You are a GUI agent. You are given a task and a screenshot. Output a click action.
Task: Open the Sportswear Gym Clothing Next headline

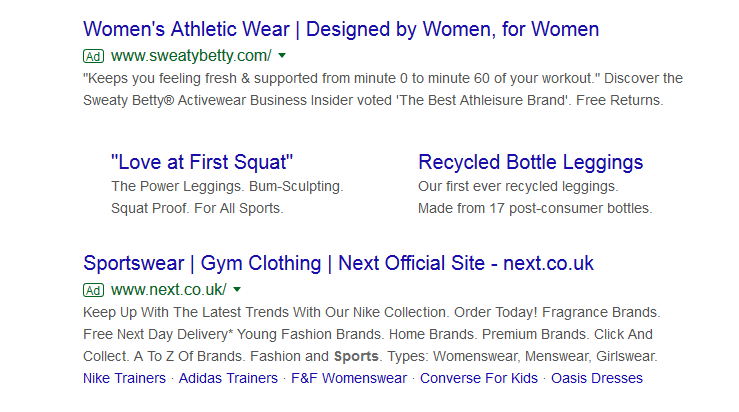tap(338, 264)
